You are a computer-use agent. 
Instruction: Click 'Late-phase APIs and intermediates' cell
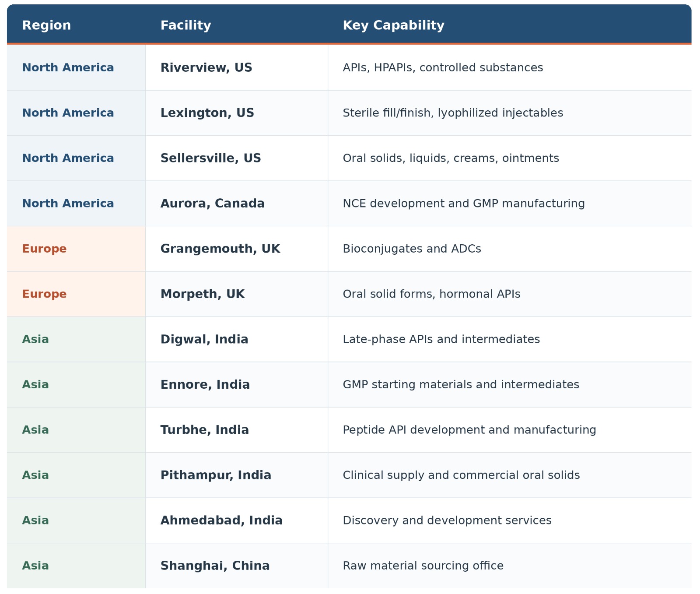point(510,339)
